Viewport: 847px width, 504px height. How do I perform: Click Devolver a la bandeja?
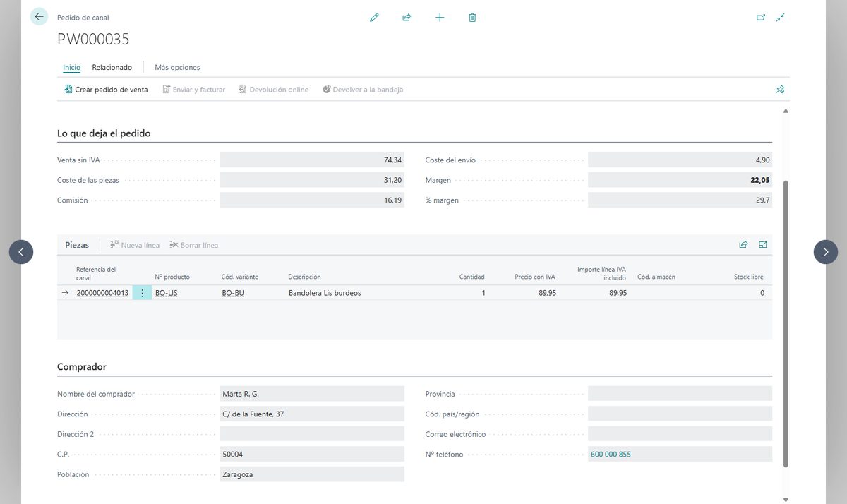[363, 90]
